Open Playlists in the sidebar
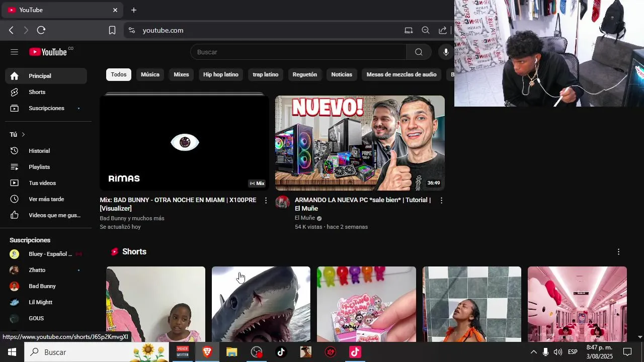The width and height of the screenshot is (644, 362). [46, 167]
